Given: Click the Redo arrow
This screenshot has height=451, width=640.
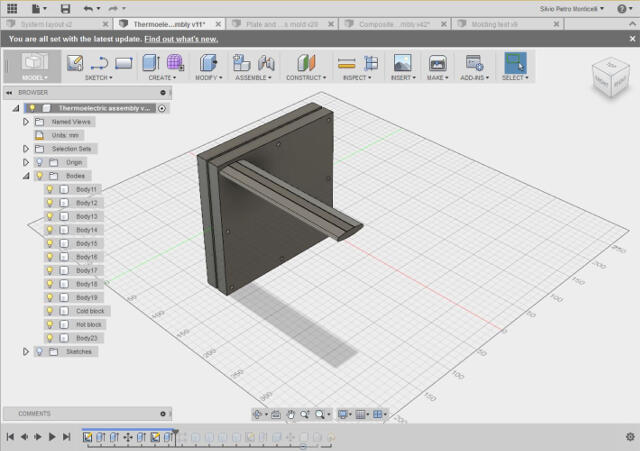Looking at the screenshot, I should click(x=113, y=9).
